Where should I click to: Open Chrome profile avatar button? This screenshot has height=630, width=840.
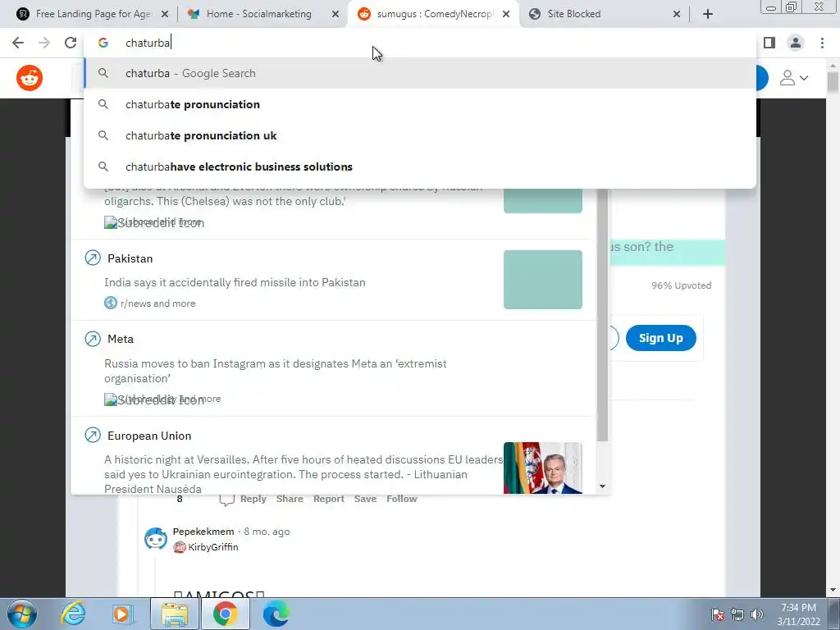796,43
